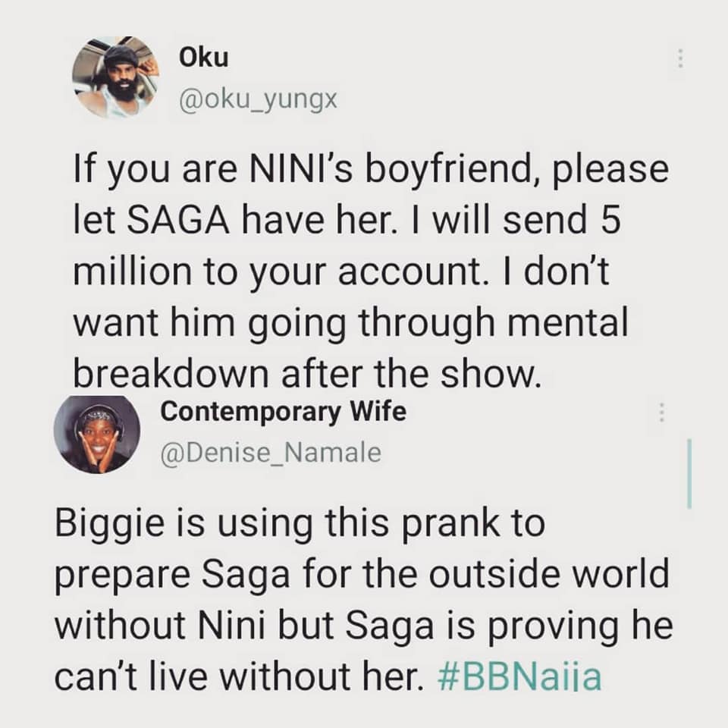Viewport: 728px width, 728px height.
Task: Open Oku's profile picture
Action: (115, 77)
